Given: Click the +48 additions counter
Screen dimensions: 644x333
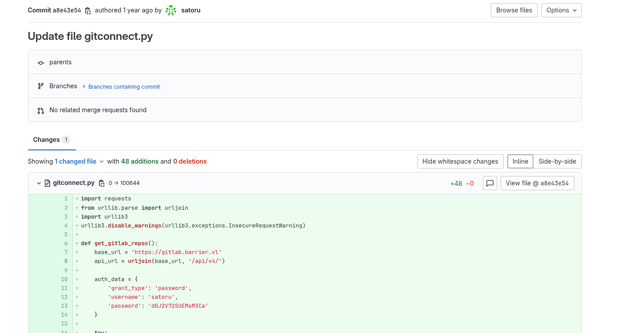Looking at the screenshot, I should coord(456,184).
